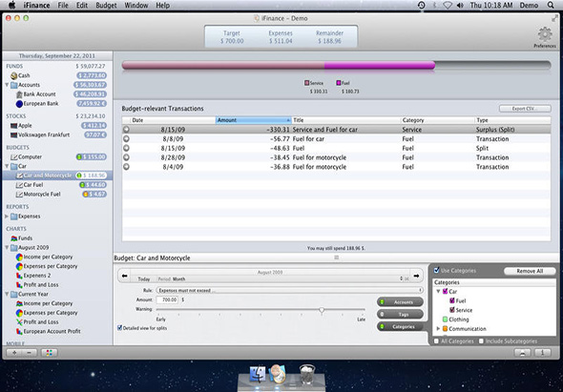Jump to Today in period selector
The image size is (563, 392).
pos(144,279)
